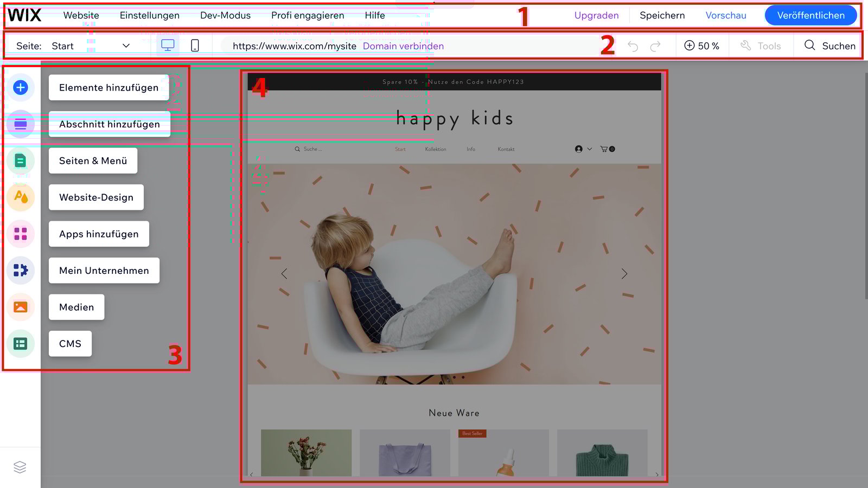Click the Domain verbinden link
This screenshot has width=868, height=488.
pyautogui.click(x=403, y=46)
